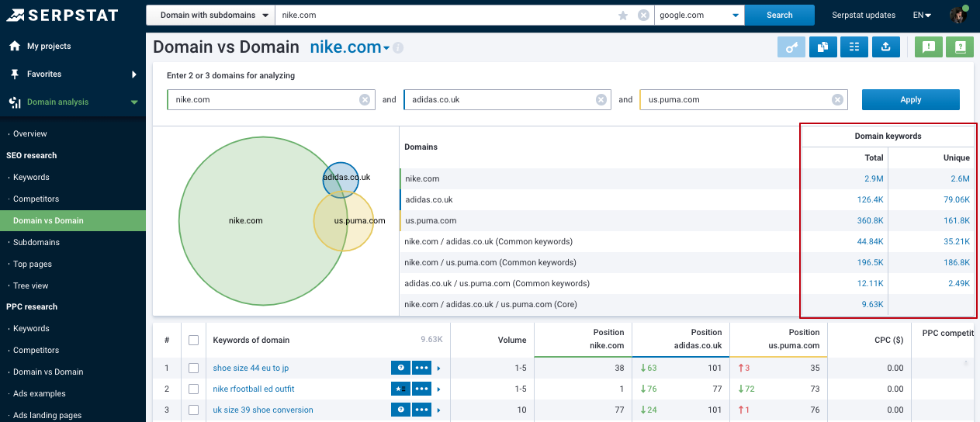
Task: Expand the nike.com title domain dropdown
Action: pos(386,48)
